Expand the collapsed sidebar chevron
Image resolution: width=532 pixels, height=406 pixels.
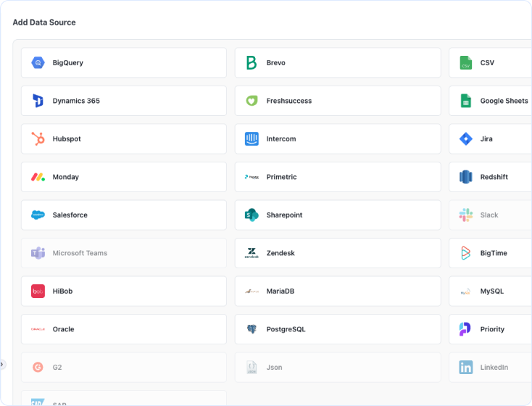[x=2, y=364]
